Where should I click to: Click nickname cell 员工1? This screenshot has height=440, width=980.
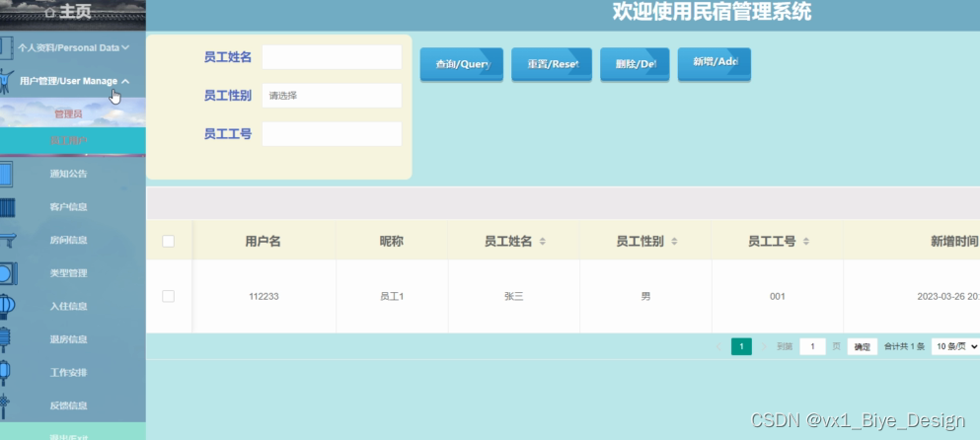click(x=392, y=296)
